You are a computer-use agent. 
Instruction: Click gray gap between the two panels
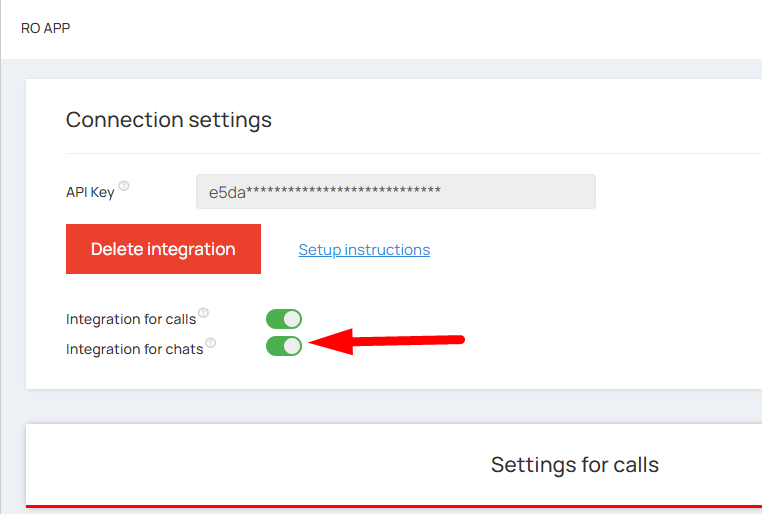pyautogui.click(x=400, y=406)
